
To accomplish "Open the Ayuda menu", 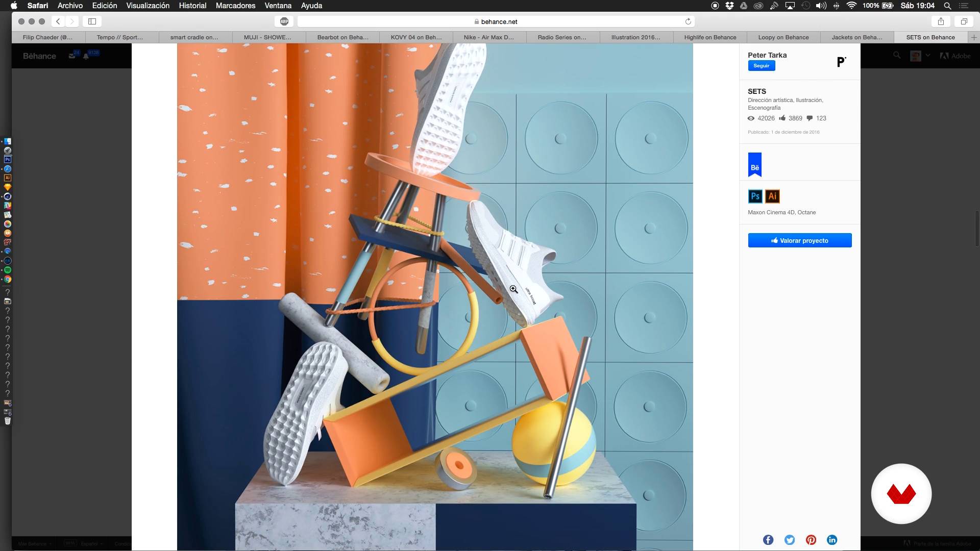I will point(311,6).
